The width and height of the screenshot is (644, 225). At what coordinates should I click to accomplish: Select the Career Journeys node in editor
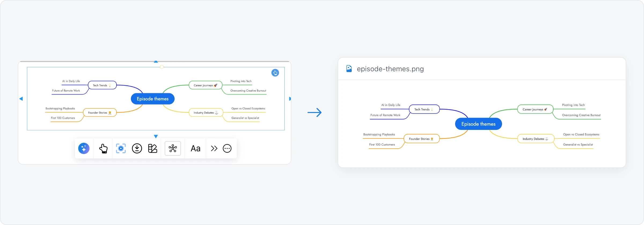click(206, 85)
